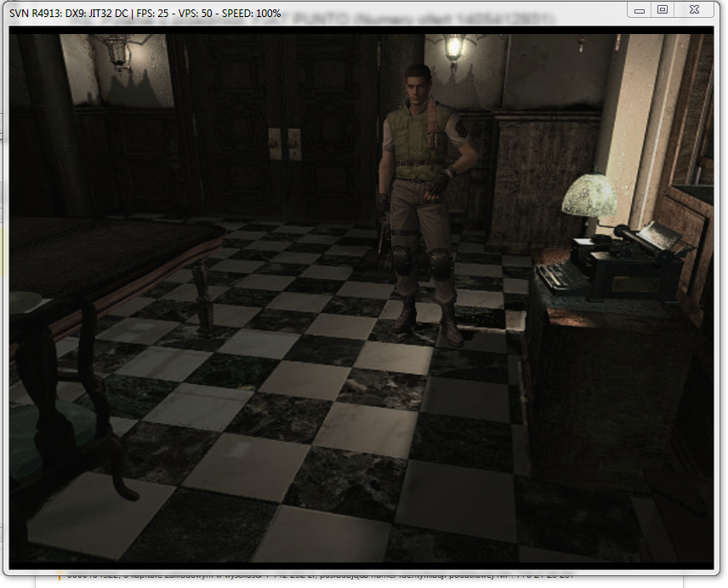Click the emulator title bar text "SVN R4913"

(34, 14)
